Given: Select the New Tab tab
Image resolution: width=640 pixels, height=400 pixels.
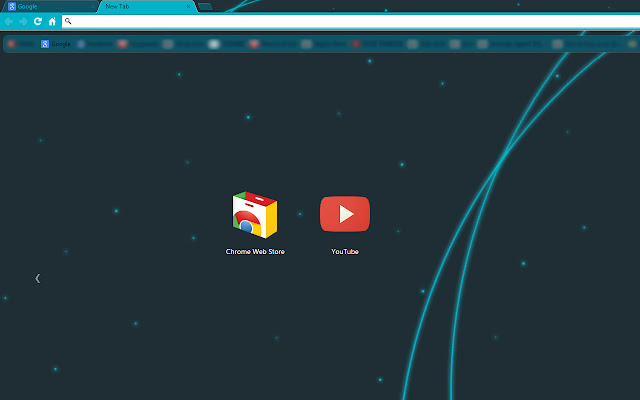Looking at the screenshot, I should [x=147, y=7].
